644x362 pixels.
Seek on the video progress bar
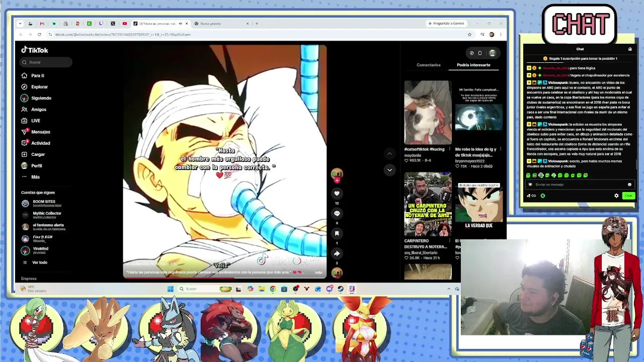point(225,277)
